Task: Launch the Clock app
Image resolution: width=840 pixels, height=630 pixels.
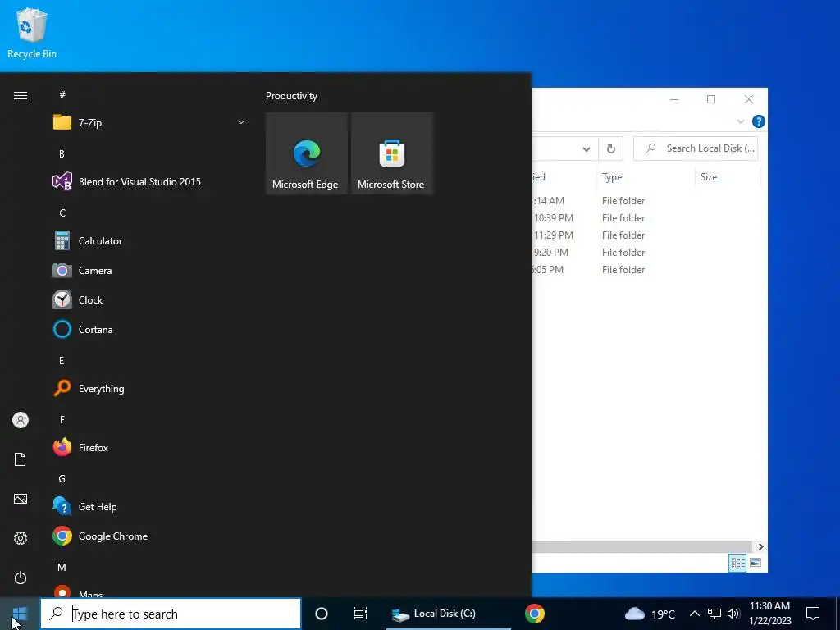Action: (149, 300)
